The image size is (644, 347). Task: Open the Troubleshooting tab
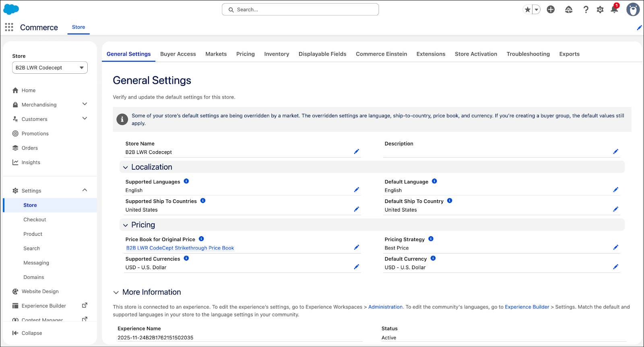point(528,54)
